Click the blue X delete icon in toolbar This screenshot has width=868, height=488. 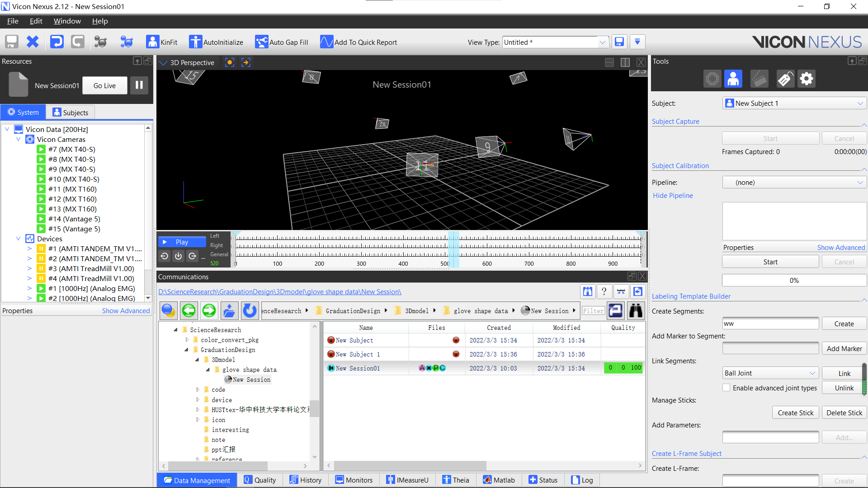coord(33,42)
